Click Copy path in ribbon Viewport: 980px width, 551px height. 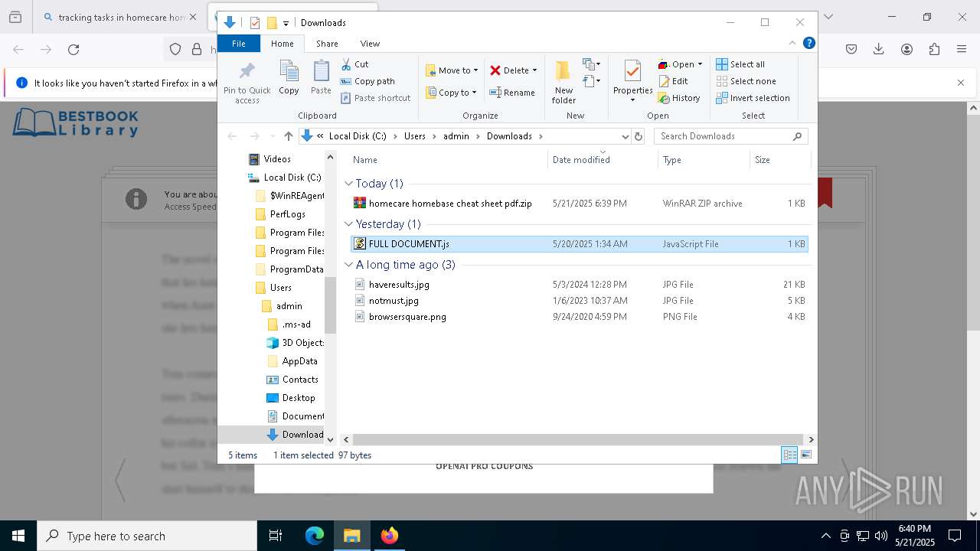(367, 81)
